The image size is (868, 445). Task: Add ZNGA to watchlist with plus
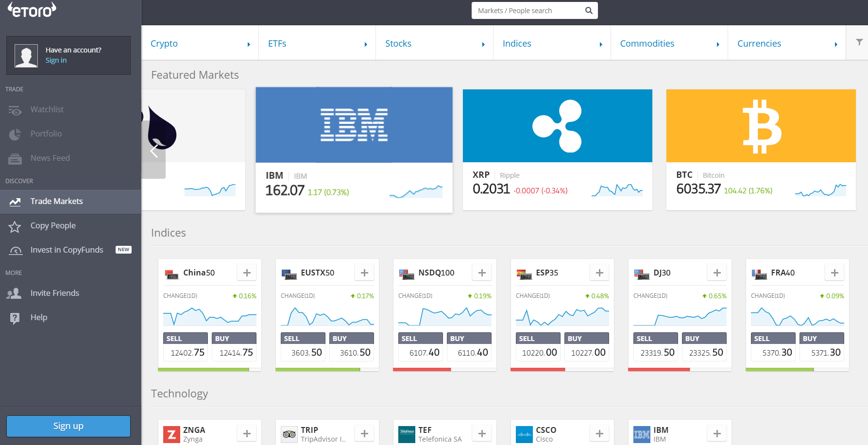click(247, 433)
